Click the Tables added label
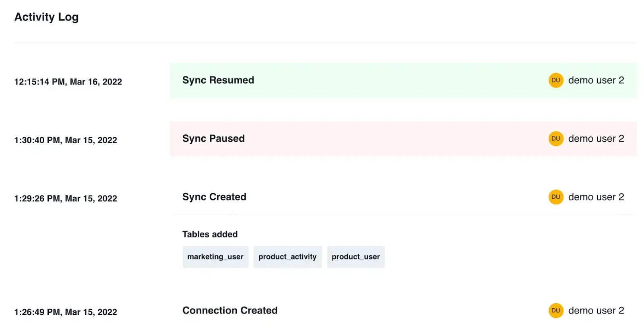This screenshot has height=332, width=644. tap(210, 234)
